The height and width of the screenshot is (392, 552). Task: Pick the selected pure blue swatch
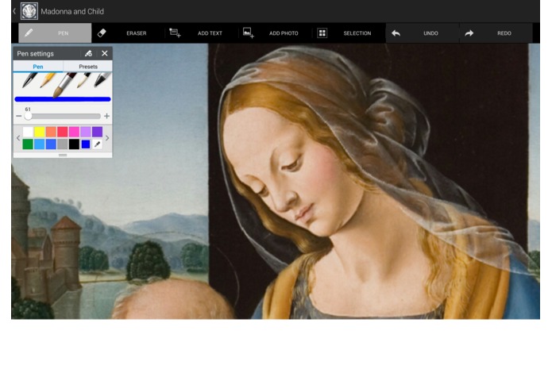pyautogui.click(x=86, y=144)
